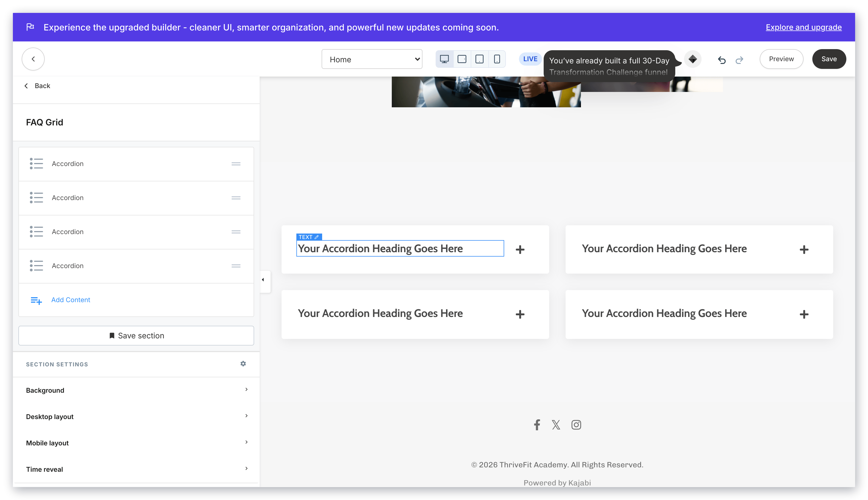Redo the last undone change
This screenshot has height=500, width=868.
[x=739, y=60]
